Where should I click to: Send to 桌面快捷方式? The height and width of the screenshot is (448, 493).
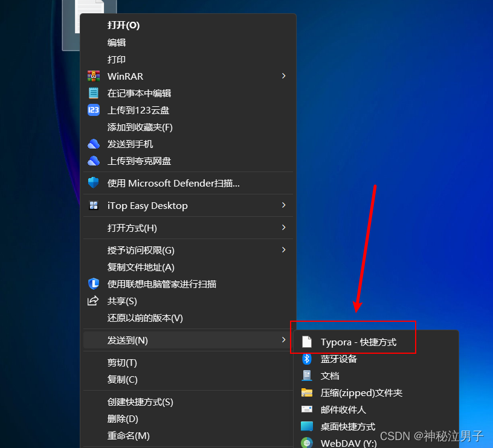point(376,427)
